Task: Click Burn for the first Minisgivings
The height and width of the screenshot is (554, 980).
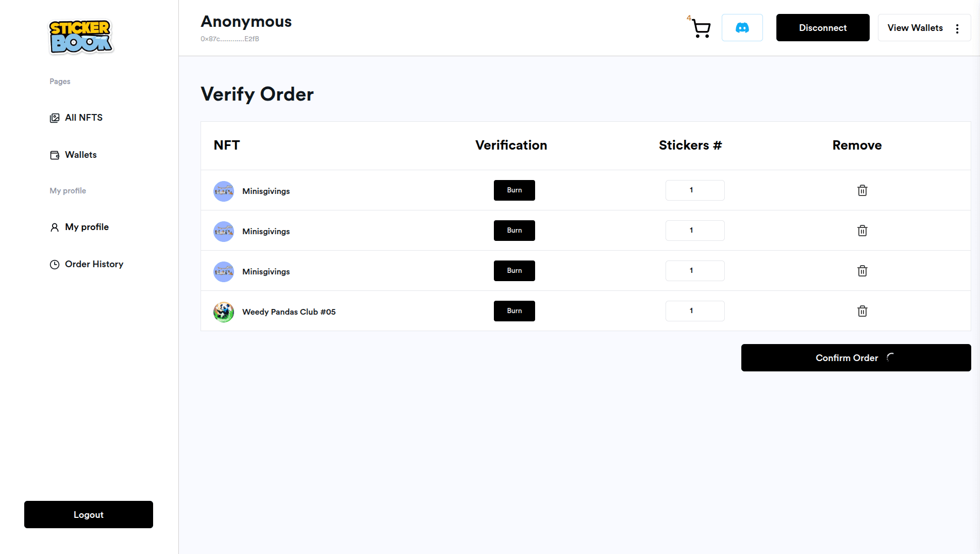Action: point(514,190)
